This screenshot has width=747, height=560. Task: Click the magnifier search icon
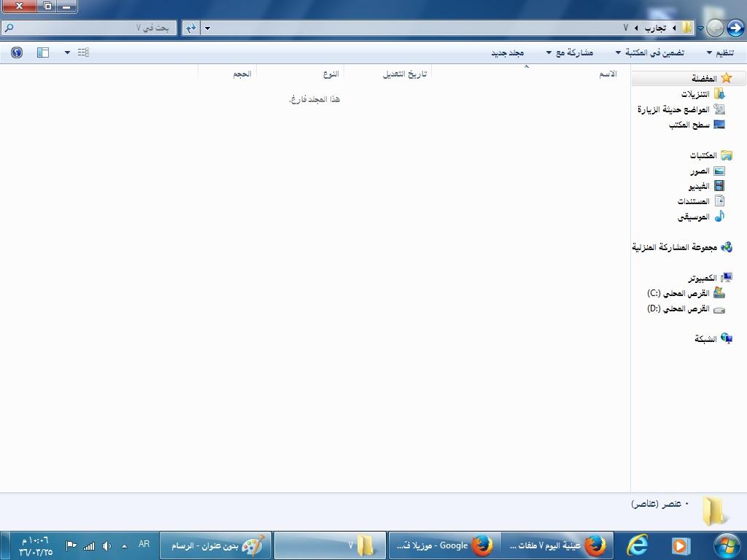coord(9,28)
